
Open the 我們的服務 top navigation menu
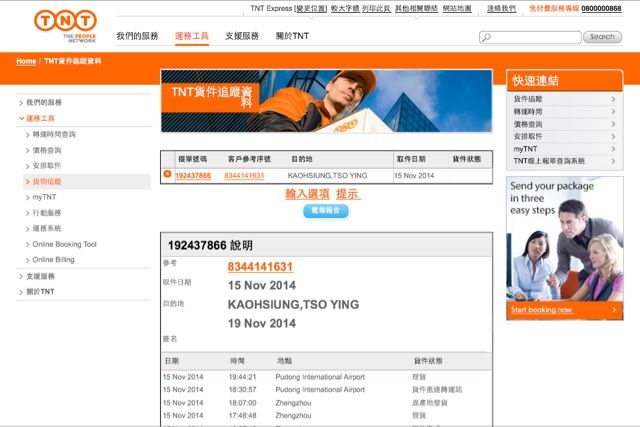click(137, 36)
